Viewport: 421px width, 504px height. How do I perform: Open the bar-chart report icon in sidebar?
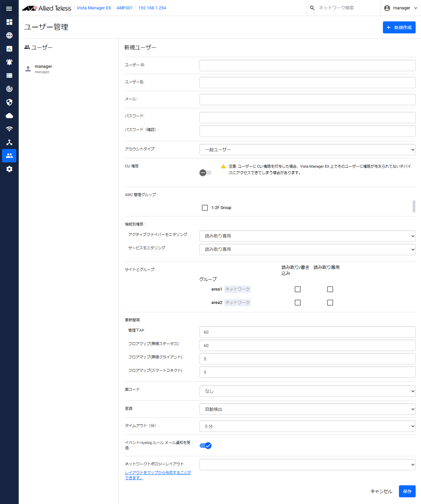(x=9, y=49)
